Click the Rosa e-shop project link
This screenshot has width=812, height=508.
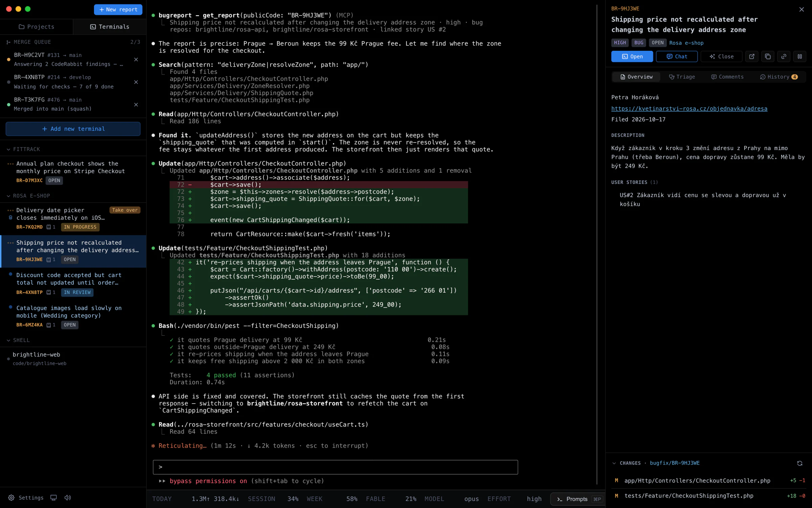point(686,43)
